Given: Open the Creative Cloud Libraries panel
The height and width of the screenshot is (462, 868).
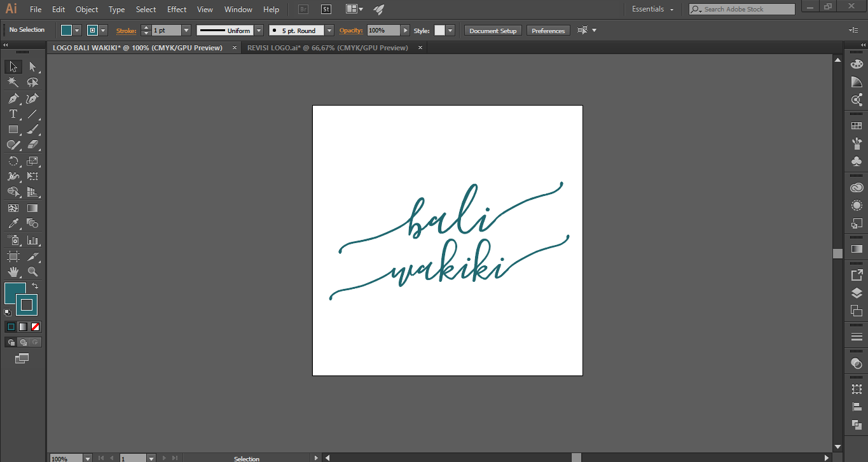Looking at the screenshot, I should (x=857, y=188).
